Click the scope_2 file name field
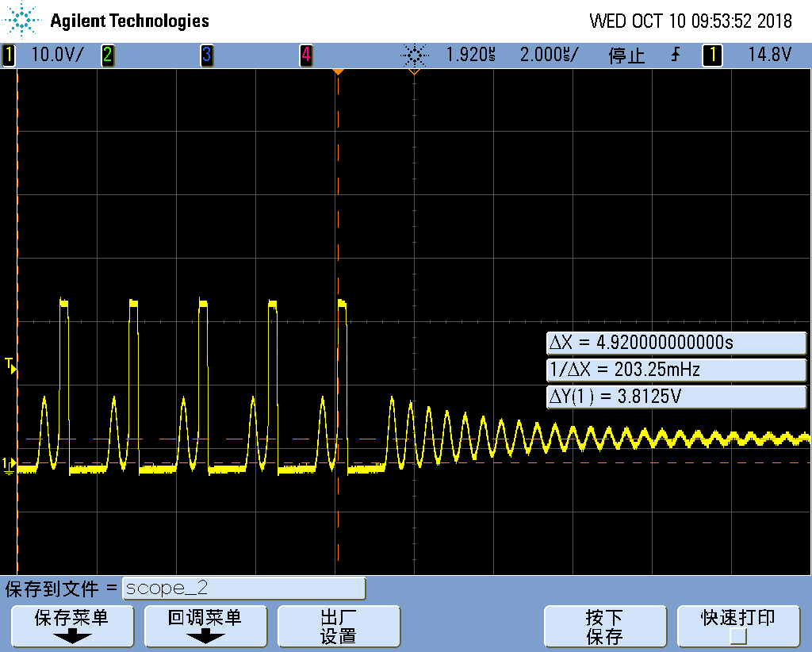Image resolution: width=812 pixels, height=652 pixels. (244, 589)
